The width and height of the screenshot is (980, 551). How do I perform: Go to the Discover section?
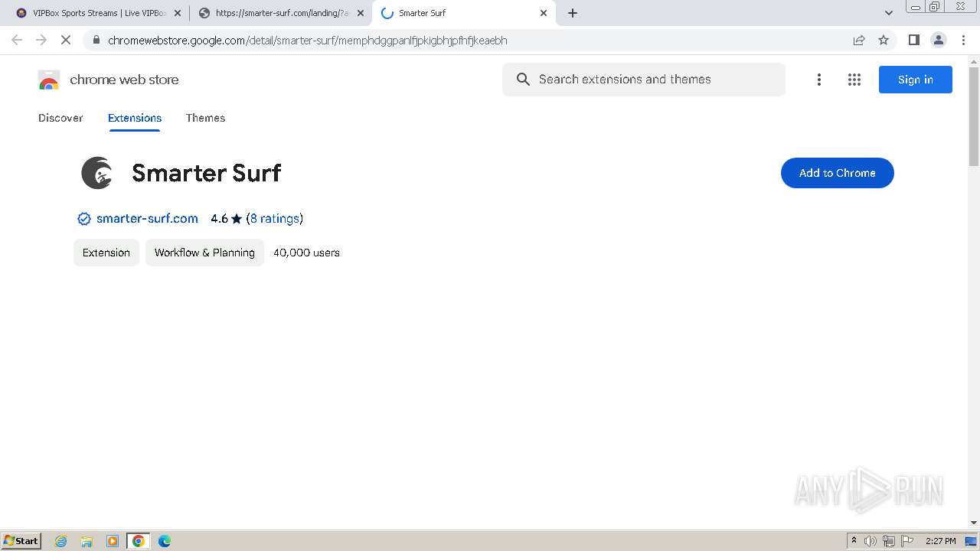[x=60, y=118]
